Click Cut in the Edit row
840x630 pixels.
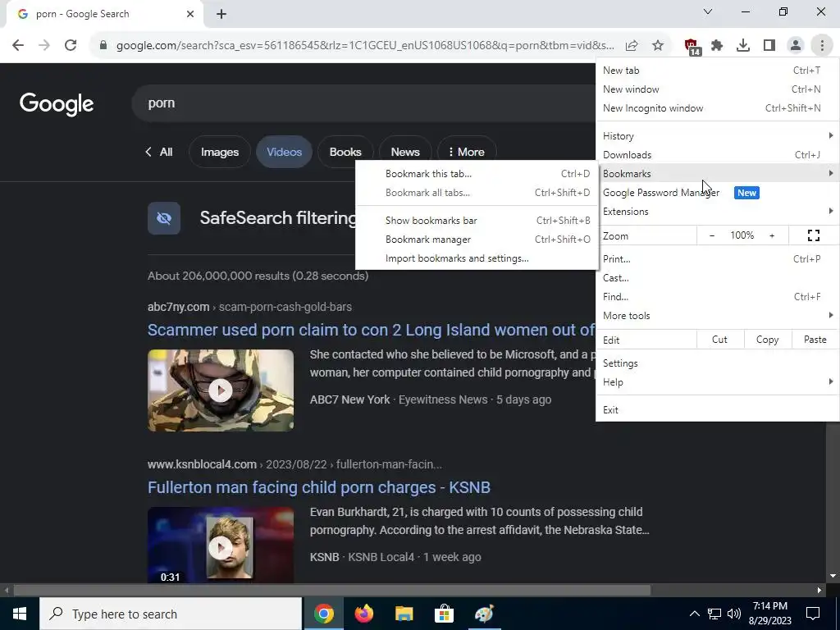tap(720, 340)
